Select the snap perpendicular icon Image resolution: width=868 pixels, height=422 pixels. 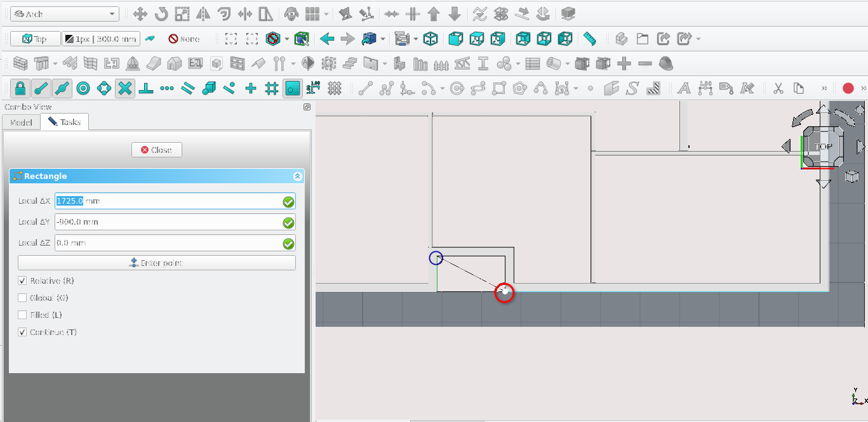click(146, 88)
